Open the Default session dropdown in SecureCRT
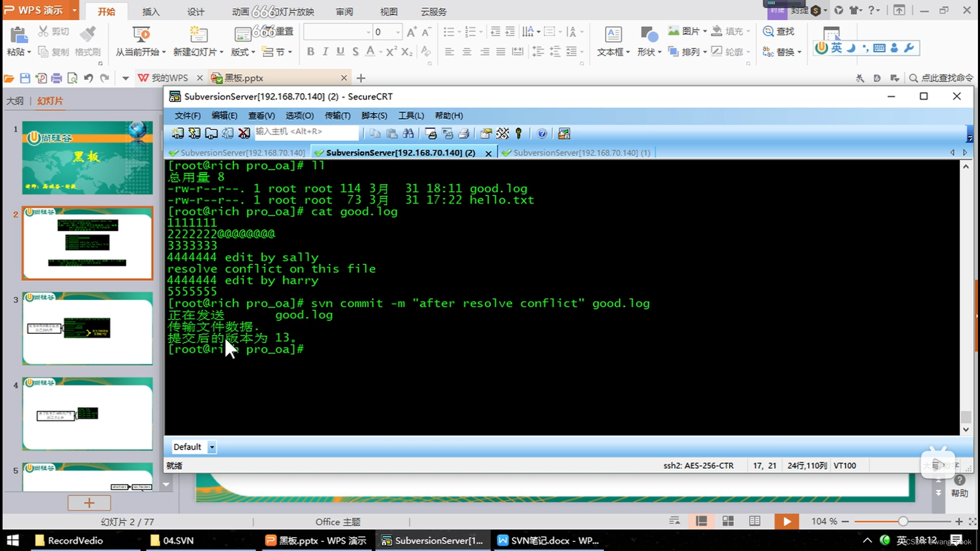This screenshot has width=980, height=551. tap(212, 447)
